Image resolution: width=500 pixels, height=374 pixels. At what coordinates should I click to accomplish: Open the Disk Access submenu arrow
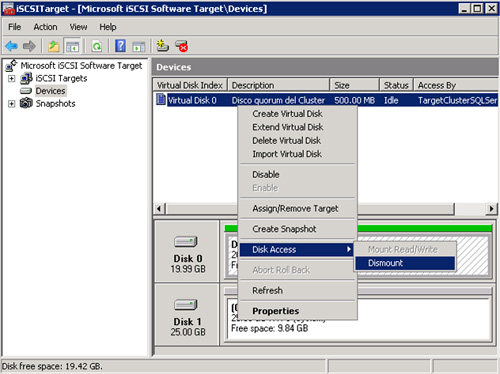(x=349, y=249)
